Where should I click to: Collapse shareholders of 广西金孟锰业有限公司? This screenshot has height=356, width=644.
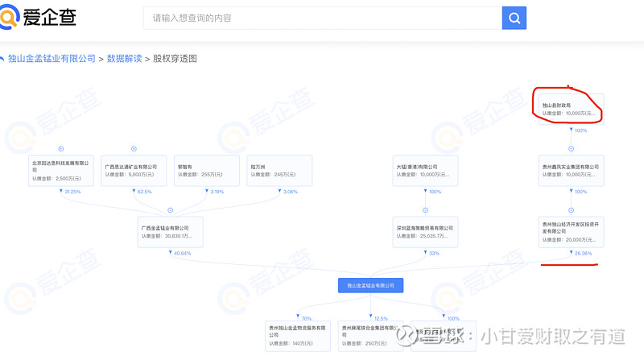click(170, 210)
